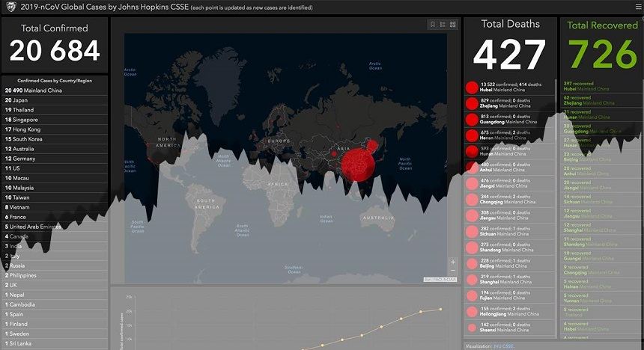Choose Singapore from the country list

(25, 120)
